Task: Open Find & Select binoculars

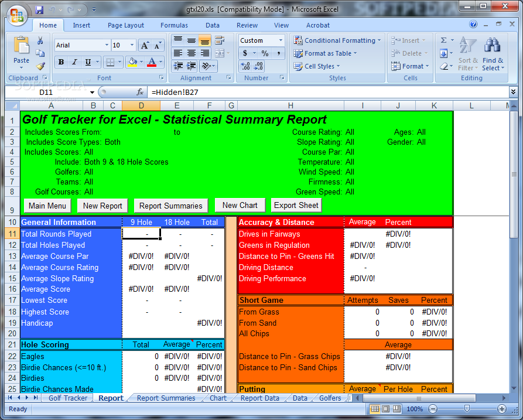Action: [x=493, y=53]
